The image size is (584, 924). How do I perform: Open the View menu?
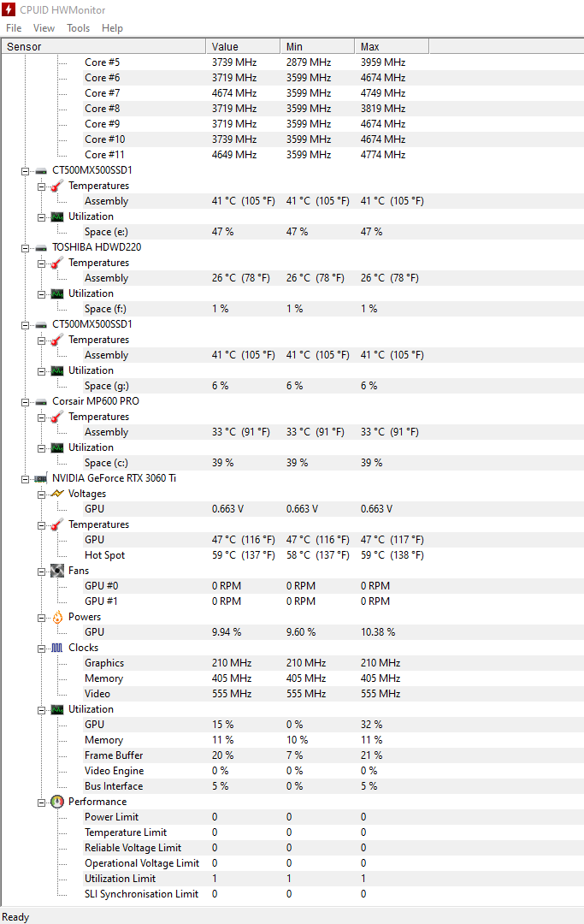(44, 28)
